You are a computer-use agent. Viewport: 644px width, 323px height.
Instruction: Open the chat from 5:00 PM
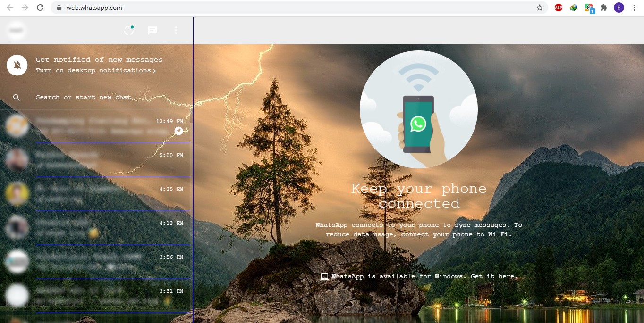(x=94, y=160)
